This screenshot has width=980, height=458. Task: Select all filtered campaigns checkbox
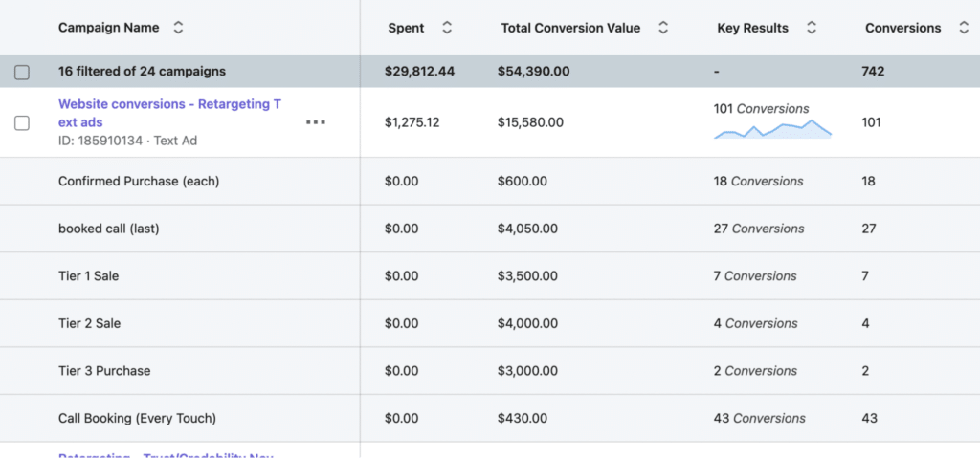click(22, 72)
